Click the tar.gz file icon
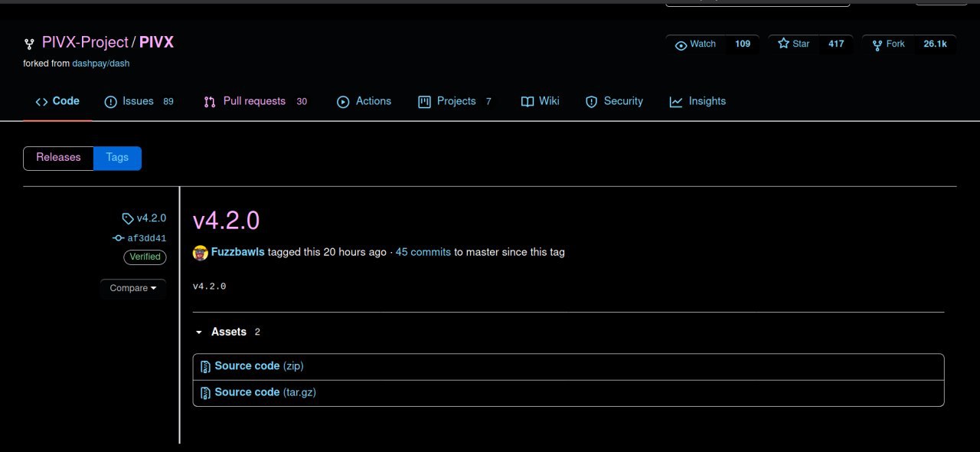Screen dimensions: 980x452 205,393
